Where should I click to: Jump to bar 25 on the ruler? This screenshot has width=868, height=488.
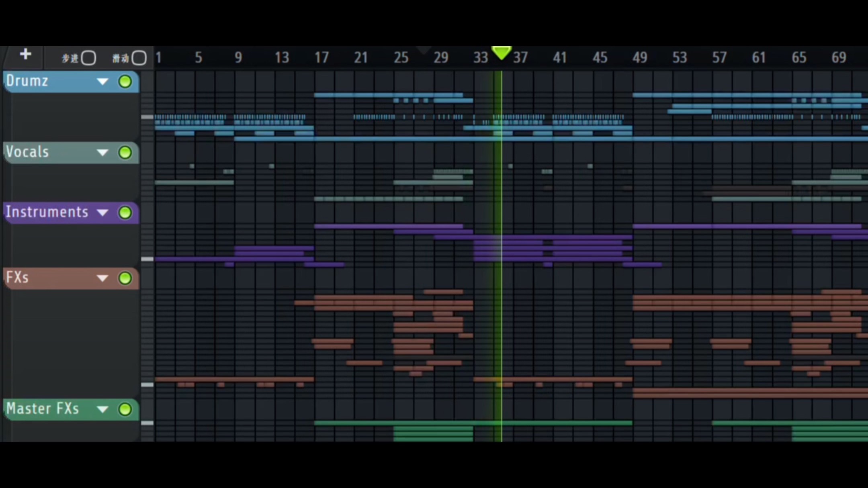click(401, 58)
